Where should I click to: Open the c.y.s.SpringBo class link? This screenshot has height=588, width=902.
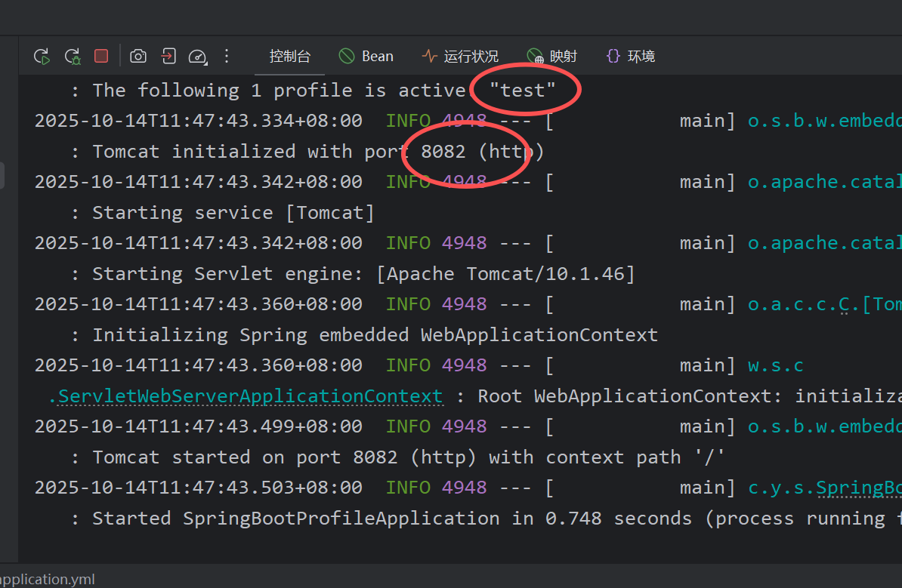click(x=824, y=488)
